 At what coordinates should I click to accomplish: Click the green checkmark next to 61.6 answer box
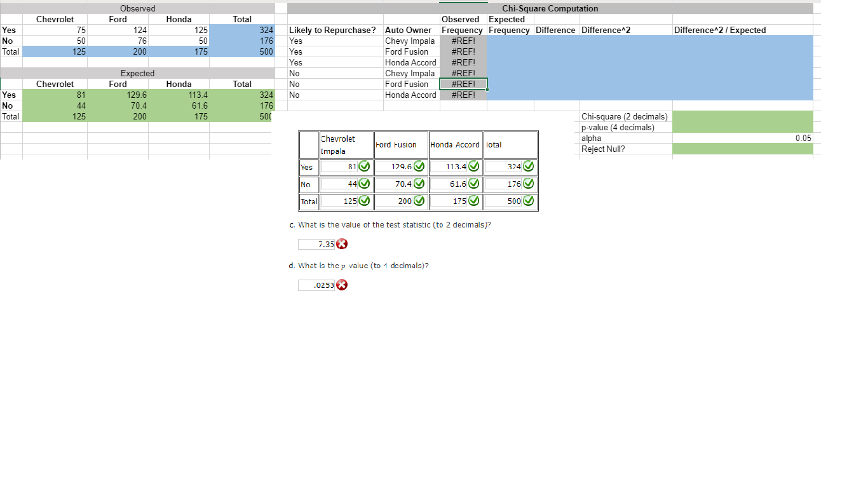click(474, 184)
